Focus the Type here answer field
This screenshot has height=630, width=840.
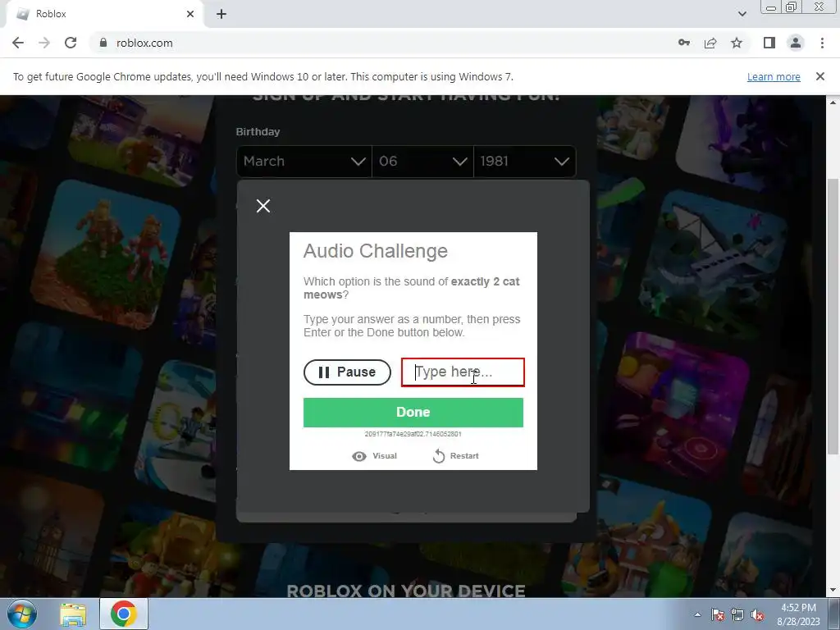click(463, 372)
